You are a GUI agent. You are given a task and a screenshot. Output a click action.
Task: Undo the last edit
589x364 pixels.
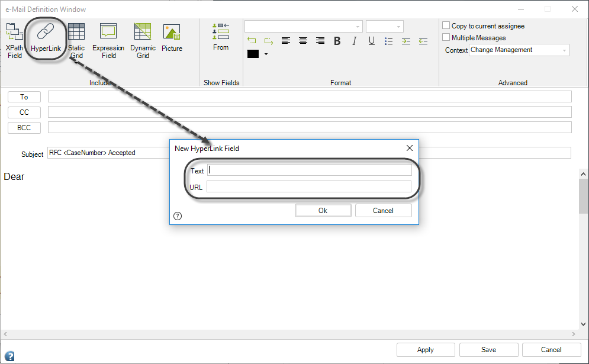tap(252, 41)
